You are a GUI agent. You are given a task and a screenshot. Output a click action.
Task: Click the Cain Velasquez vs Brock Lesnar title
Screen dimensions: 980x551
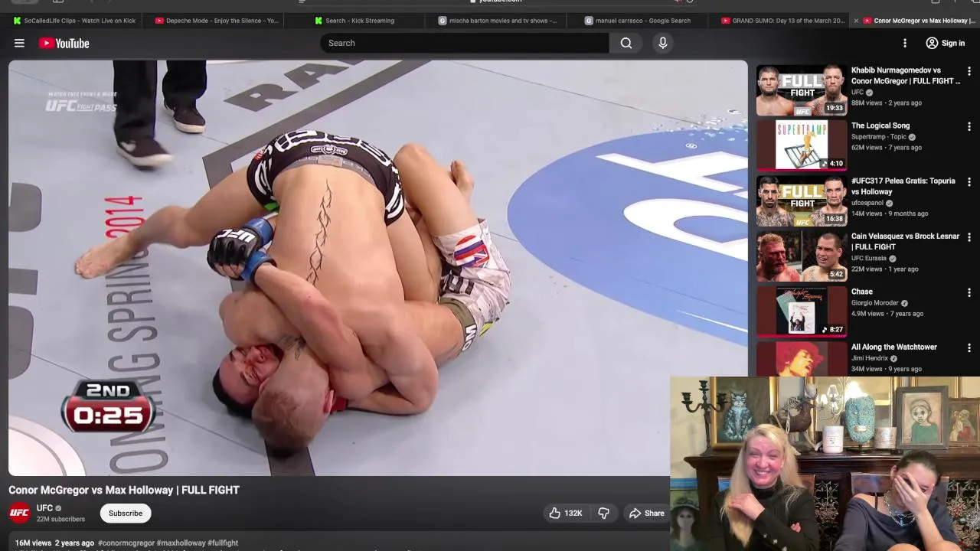pyautogui.click(x=905, y=241)
